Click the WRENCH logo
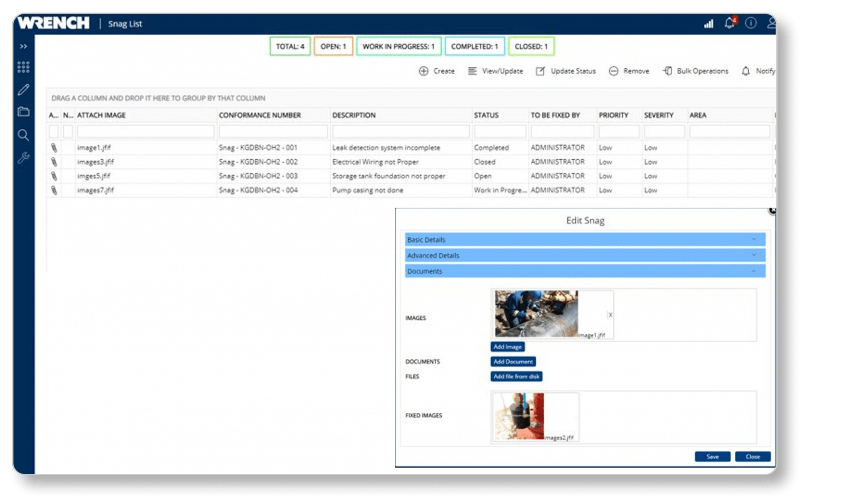 click(x=54, y=23)
